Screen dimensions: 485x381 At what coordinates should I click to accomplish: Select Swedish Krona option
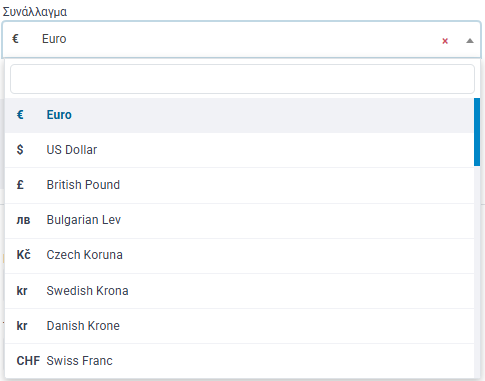(x=239, y=291)
